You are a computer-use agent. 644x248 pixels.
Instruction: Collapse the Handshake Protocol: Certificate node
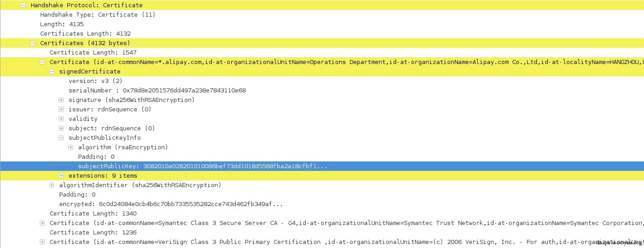[23, 5]
